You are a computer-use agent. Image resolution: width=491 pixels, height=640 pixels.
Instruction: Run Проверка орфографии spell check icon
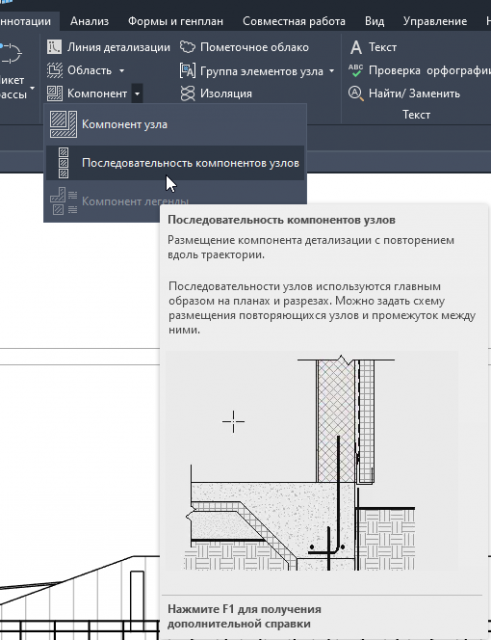tap(355, 70)
